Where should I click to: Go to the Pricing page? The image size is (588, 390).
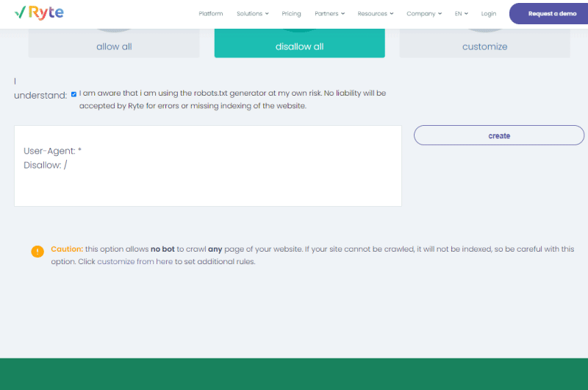(291, 13)
